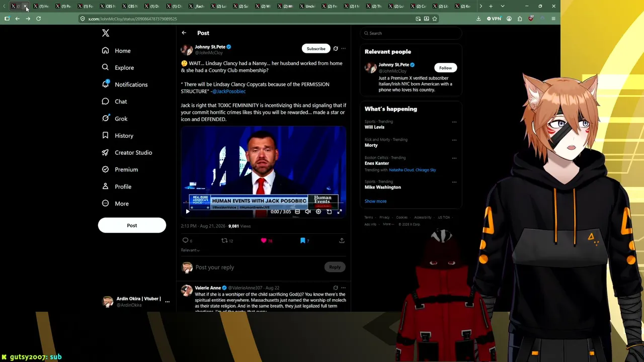This screenshot has height=362, width=644.
Task: Open Johnny St.Pete's avatar on the post
Action: click(187, 49)
